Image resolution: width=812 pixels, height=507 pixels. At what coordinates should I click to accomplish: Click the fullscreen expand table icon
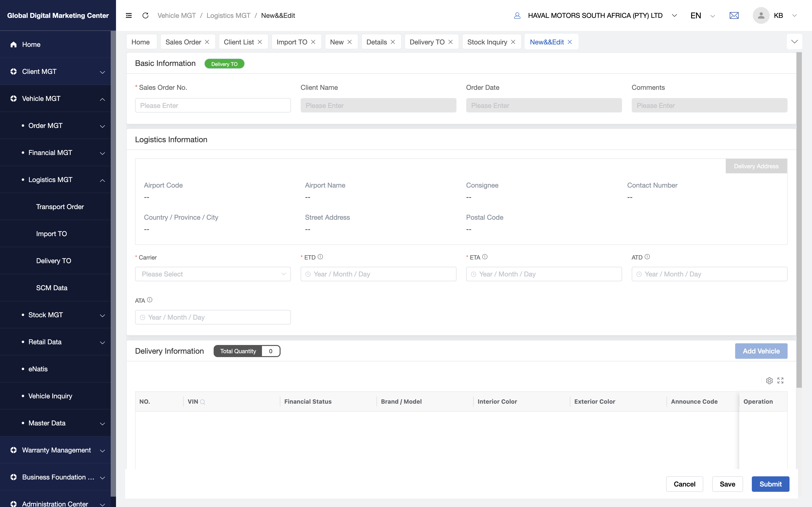(x=780, y=380)
